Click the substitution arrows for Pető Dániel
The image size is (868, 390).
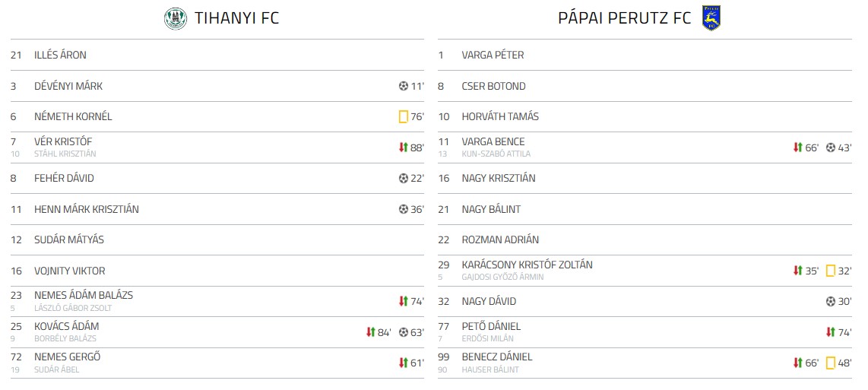pos(831,332)
